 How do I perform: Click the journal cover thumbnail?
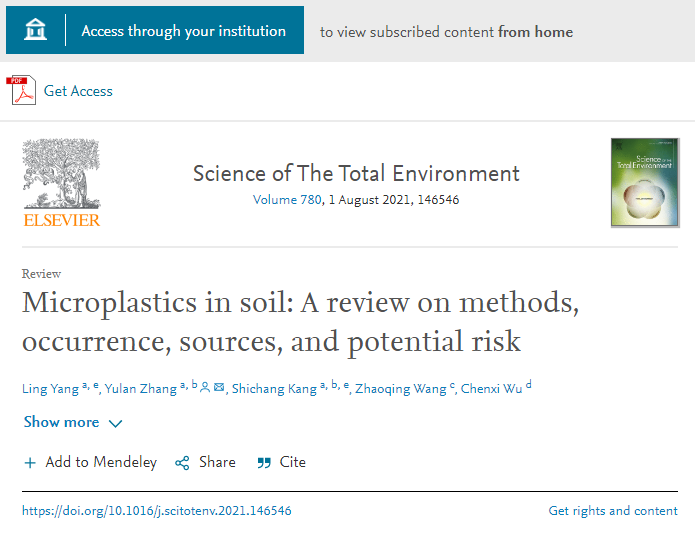[x=644, y=182]
